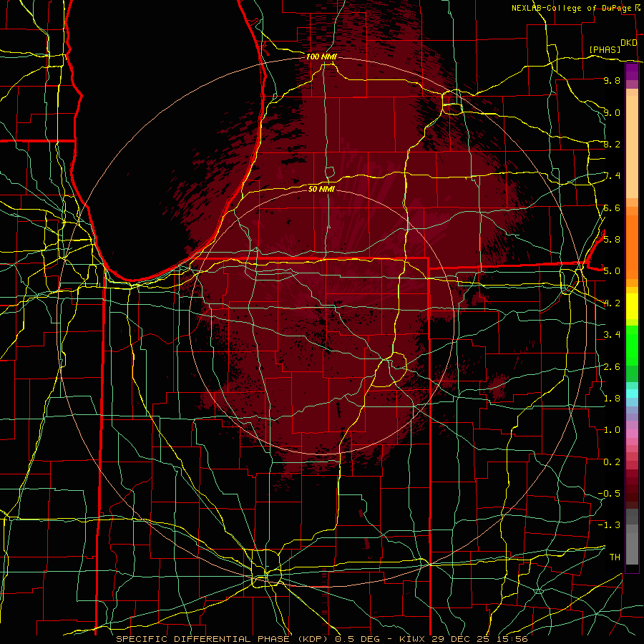Pick the yellow segment of the color bar
Image resolution: width=644 pixels, height=644 pixels.
(632, 306)
